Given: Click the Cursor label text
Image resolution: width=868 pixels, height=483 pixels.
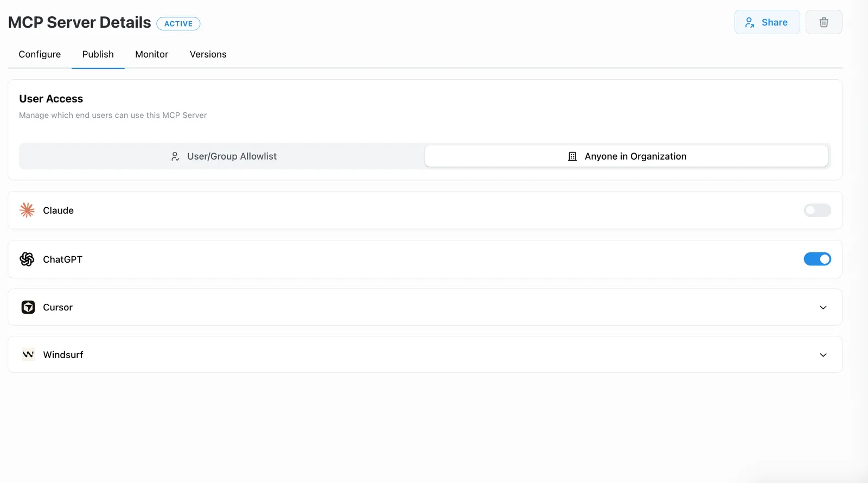Looking at the screenshot, I should (58, 307).
